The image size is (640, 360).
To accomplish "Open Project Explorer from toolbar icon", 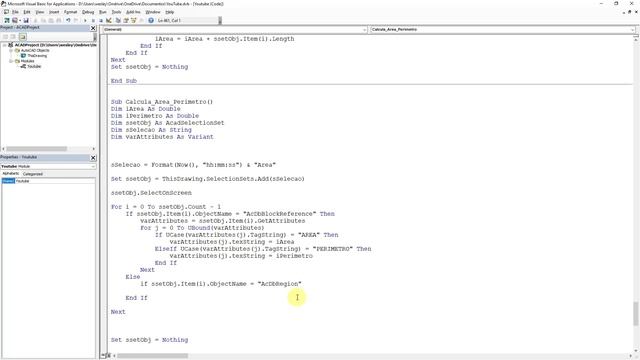I will [x=118, y=20].
